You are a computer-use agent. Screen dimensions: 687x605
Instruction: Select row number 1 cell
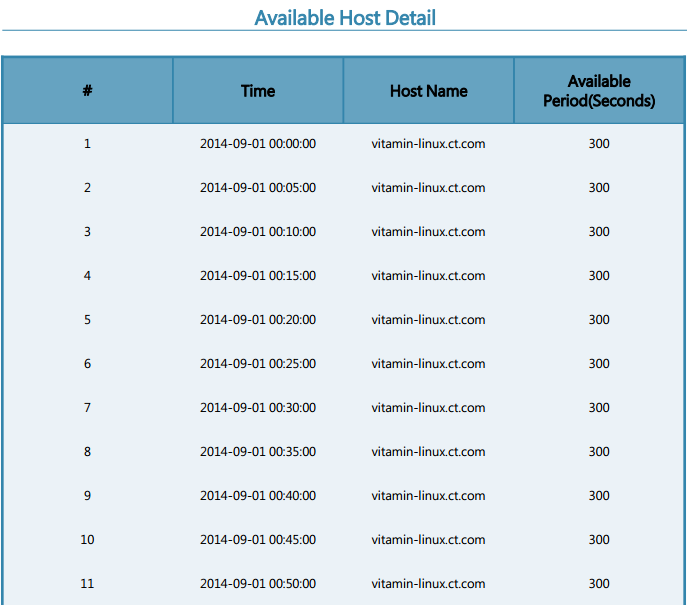[x=87, y=144]
